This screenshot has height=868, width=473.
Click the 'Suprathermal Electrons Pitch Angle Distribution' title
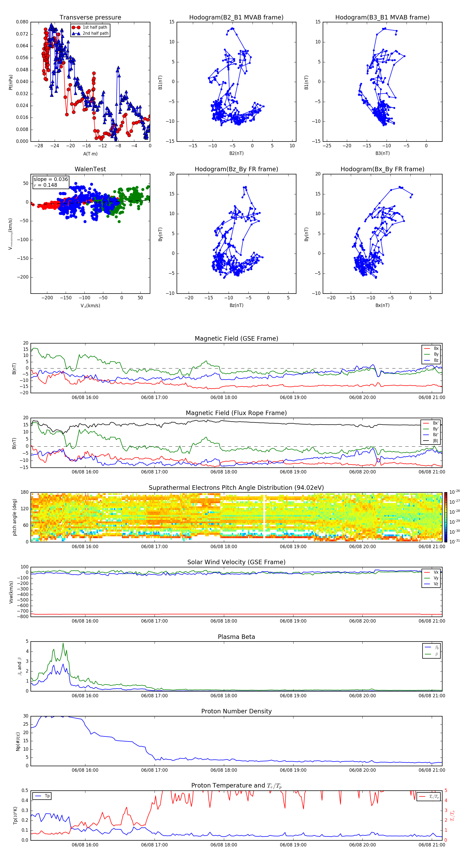[236, 488]
